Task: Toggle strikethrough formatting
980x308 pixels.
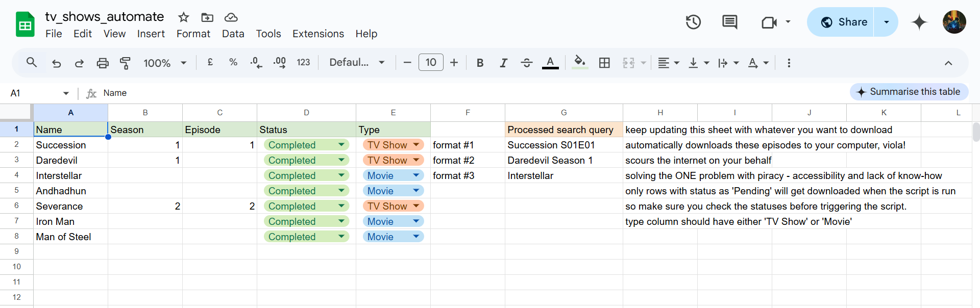Action: click(527, 63)
